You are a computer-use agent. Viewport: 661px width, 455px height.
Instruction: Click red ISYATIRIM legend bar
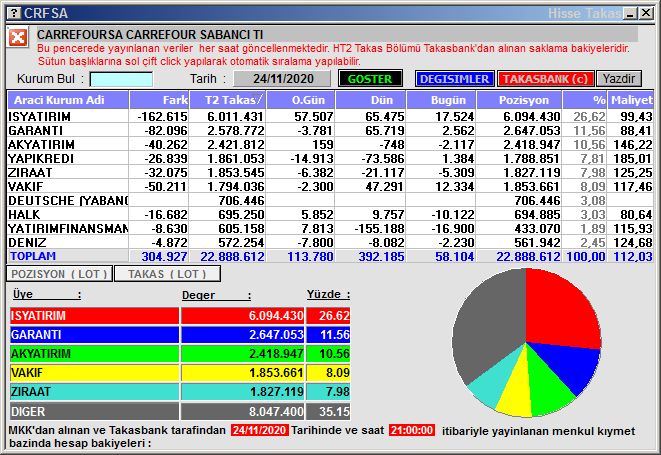(94, 315)
